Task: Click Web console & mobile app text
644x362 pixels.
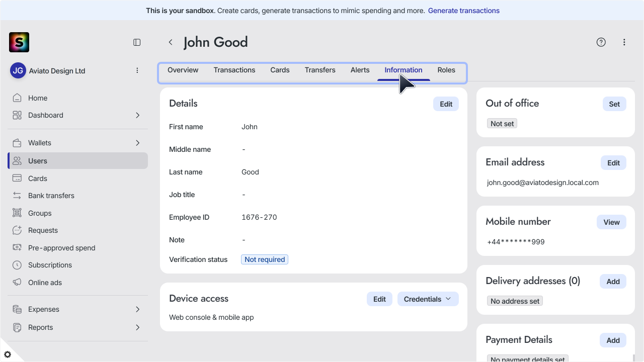Action: point(211,317)
